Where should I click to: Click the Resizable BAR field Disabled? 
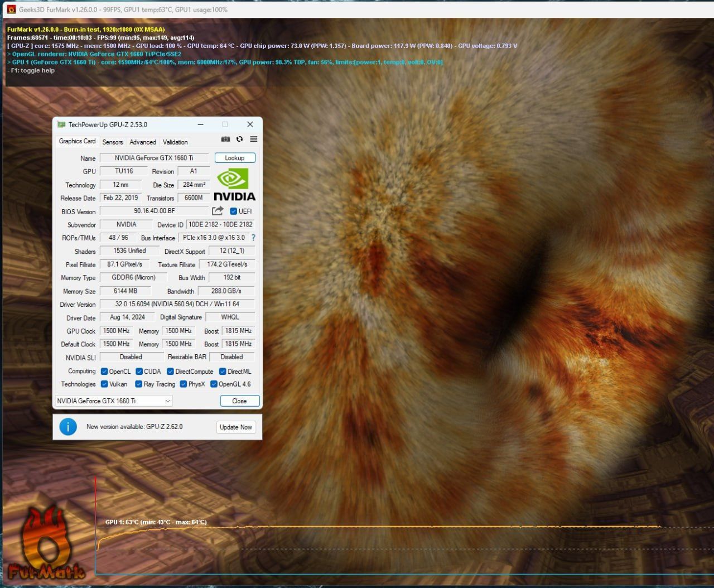[x=231, y=357]
